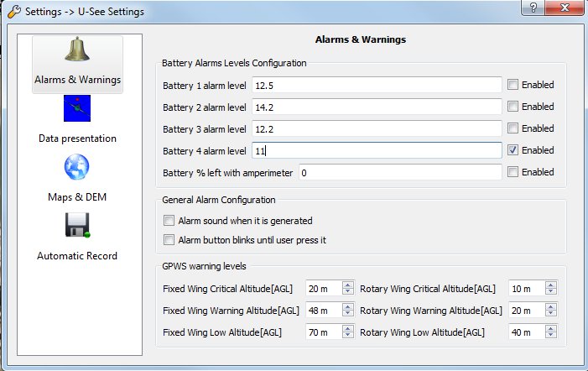Open Alarms & Warnings bell icon
588x371 pixels.
[x=76, y=54]
